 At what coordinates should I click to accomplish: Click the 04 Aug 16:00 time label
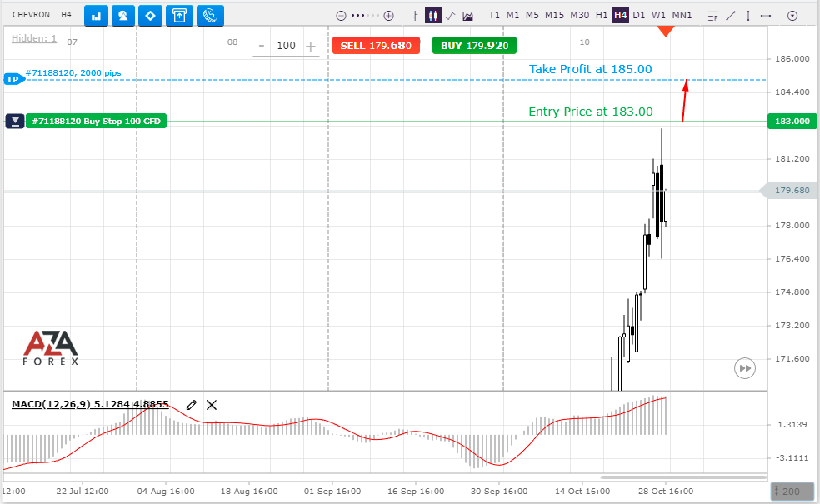pos(166,492)
